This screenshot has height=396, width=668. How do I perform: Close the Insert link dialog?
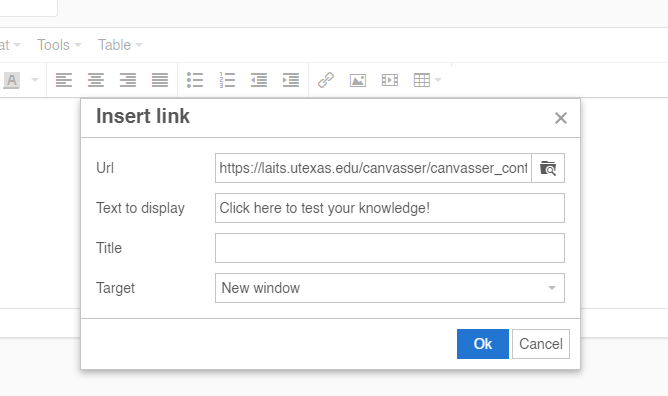pyautogui.click(x=561, y=118)
